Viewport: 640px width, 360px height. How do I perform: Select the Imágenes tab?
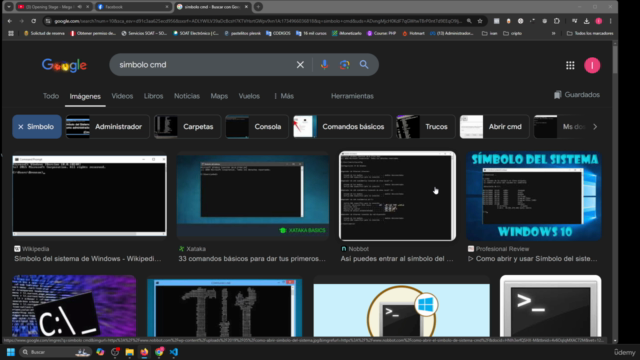[x=85, y=96]
